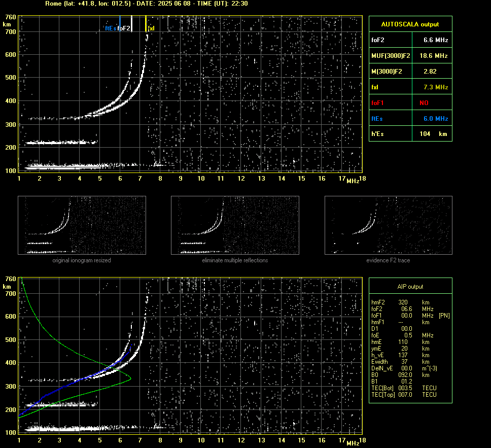Click the AIP foF2 06.6 MHz row
This screenshot has width=491, height=448.
[x=402, y=309]
